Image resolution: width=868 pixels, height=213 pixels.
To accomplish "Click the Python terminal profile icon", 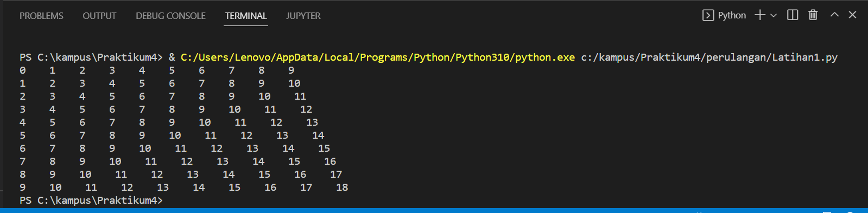I will pos(708,15).
